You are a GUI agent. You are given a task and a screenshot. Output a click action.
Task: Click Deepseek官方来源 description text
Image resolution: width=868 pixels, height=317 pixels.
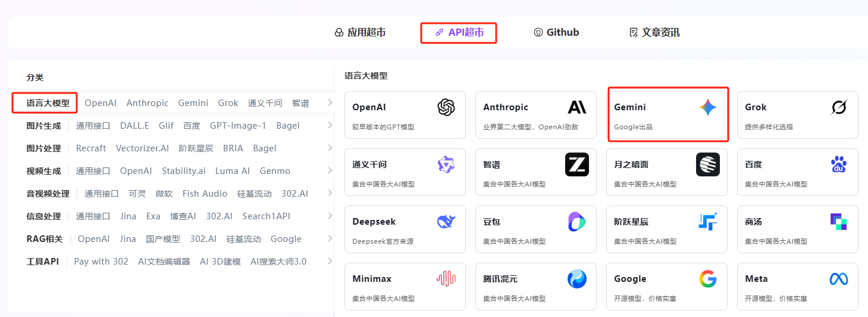pyautogui.click(x=383, y=241)
